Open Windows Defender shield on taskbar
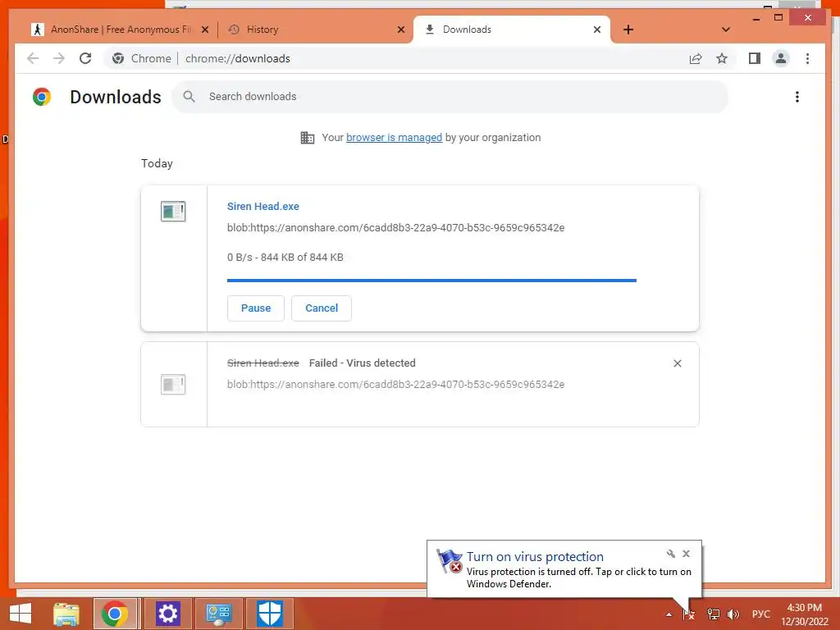Image resolution: width=840 pixels, height=630 pixels. coord(269,614)
